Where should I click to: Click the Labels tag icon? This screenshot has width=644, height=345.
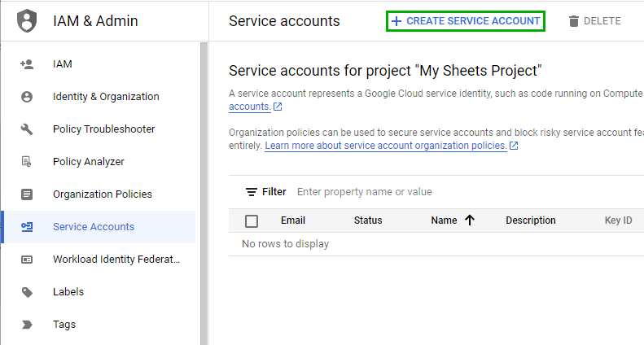(27, 292)
